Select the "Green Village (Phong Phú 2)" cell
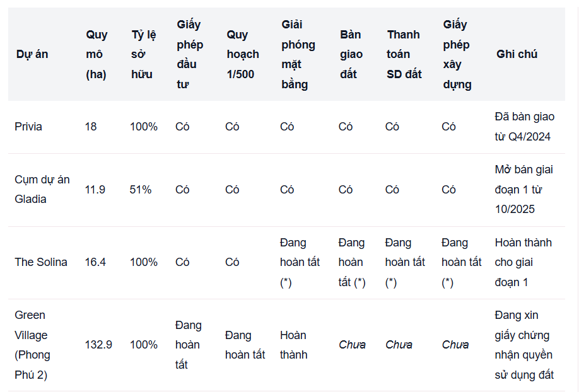Image resolution: width=579 pixels, height=392 pixels. tap(32, 345)
